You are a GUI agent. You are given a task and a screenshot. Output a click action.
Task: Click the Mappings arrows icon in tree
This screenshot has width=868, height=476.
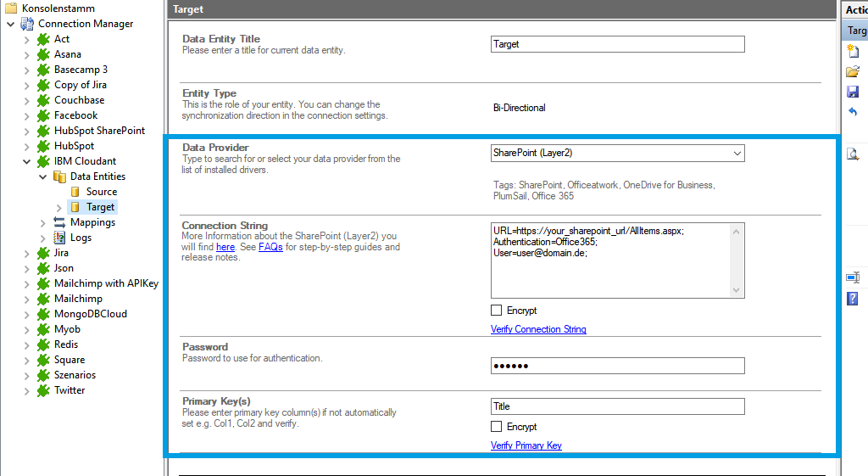59,222
